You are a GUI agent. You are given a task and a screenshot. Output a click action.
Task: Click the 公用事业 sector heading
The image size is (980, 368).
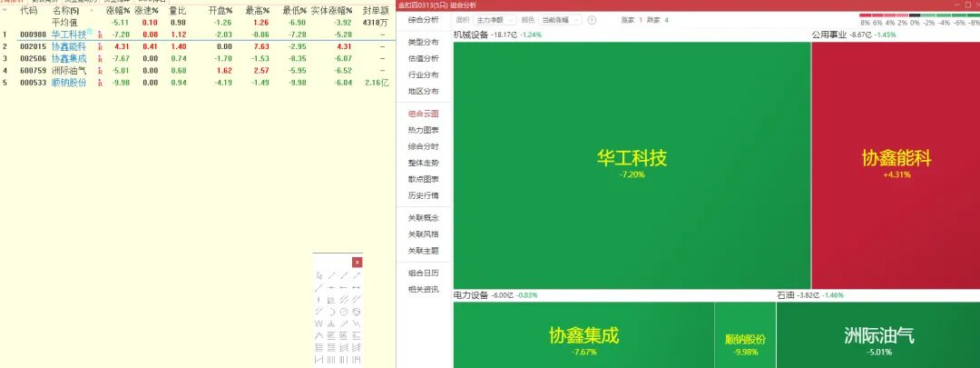829,35
